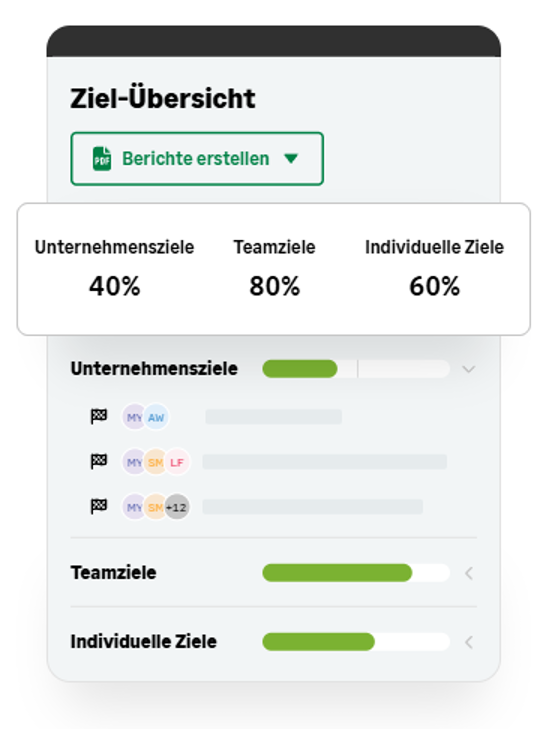Select the Teamziele 80% summary stat
The image size is (540, 730).
(274, 269)
